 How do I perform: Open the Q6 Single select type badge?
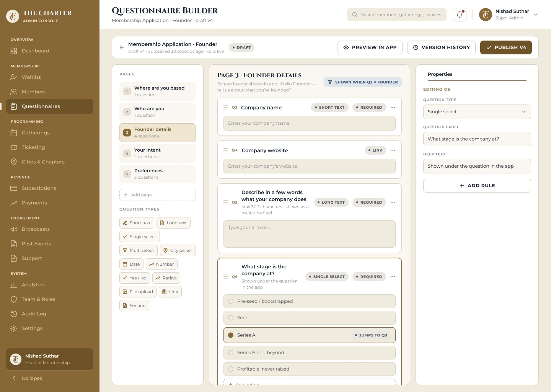click(327, 277)
